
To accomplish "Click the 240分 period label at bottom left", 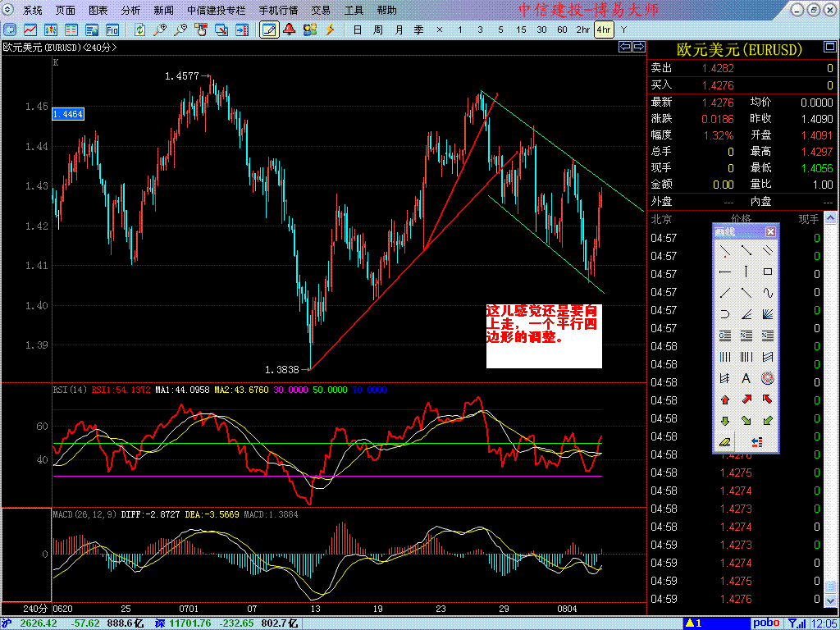I will 35,609.
